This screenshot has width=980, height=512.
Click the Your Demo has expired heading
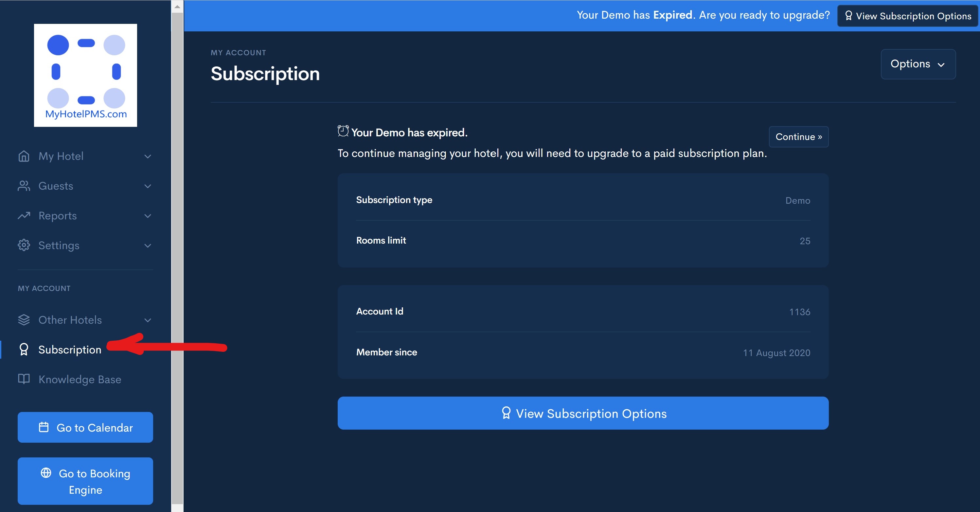tap(409, 132)
